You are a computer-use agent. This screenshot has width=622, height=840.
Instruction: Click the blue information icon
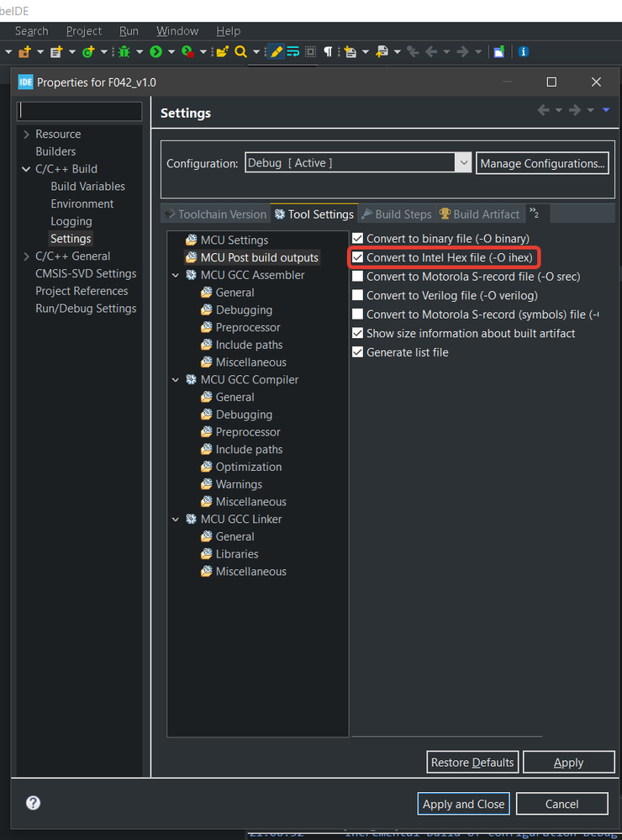(524, 51)
